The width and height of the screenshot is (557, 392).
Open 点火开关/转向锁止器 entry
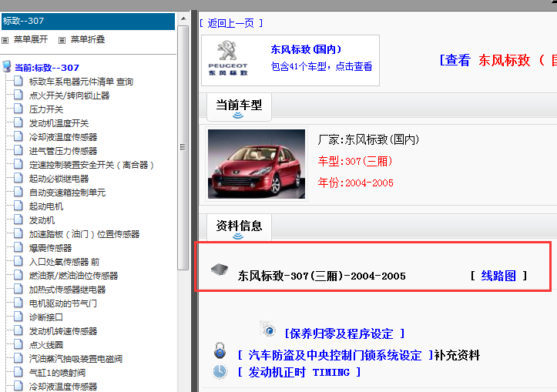point(69,95)
